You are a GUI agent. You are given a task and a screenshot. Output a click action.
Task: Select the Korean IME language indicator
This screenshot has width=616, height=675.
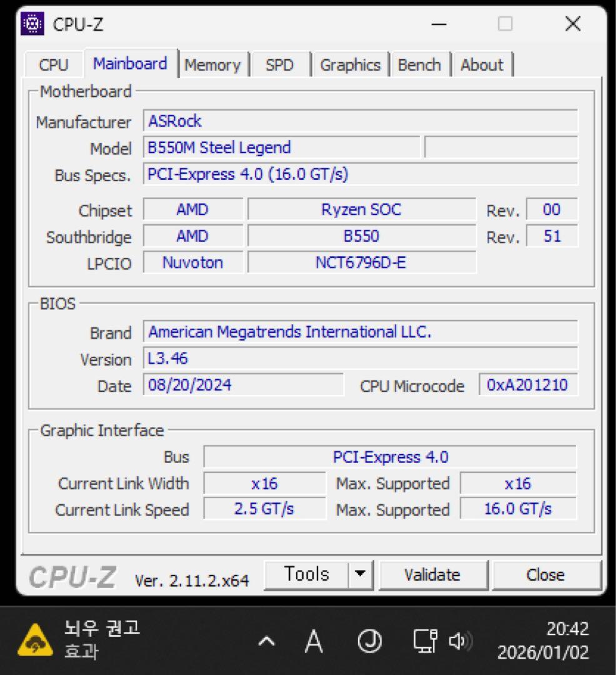coord(313,640)
